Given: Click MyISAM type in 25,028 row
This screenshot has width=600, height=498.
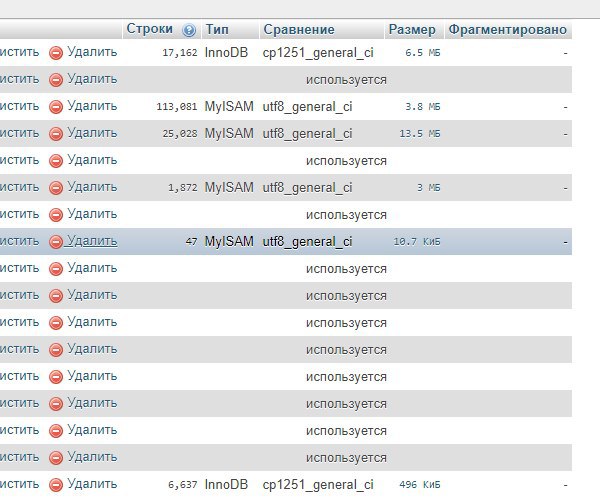Looking at the screenshot, I should 229,134.
